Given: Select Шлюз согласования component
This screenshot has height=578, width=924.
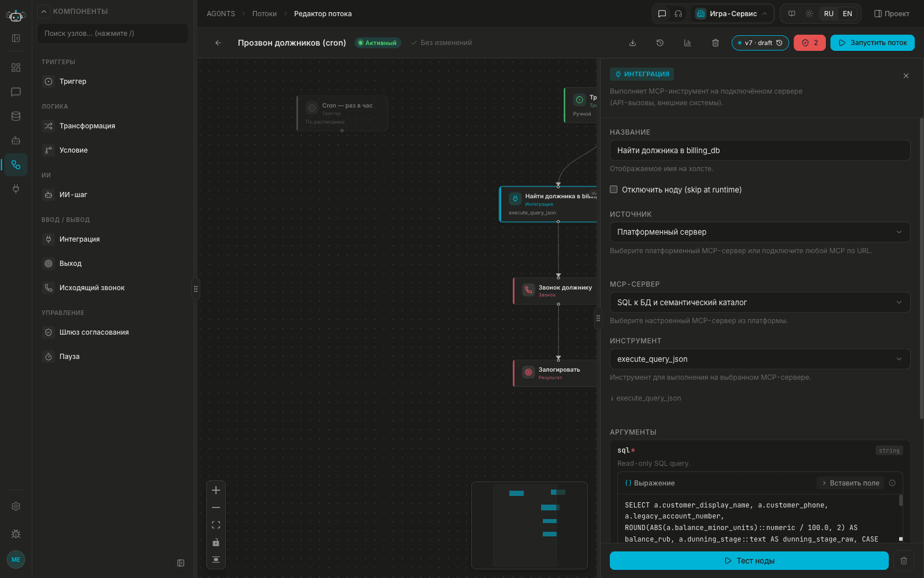Looking at the screenshot, I should click(113, 332).
